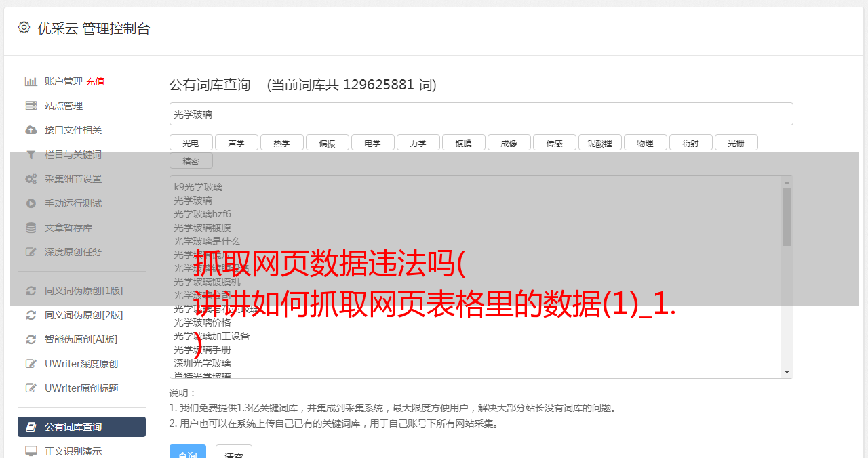
Task: Click the red 充值 link
Action: tap(95, 81)
